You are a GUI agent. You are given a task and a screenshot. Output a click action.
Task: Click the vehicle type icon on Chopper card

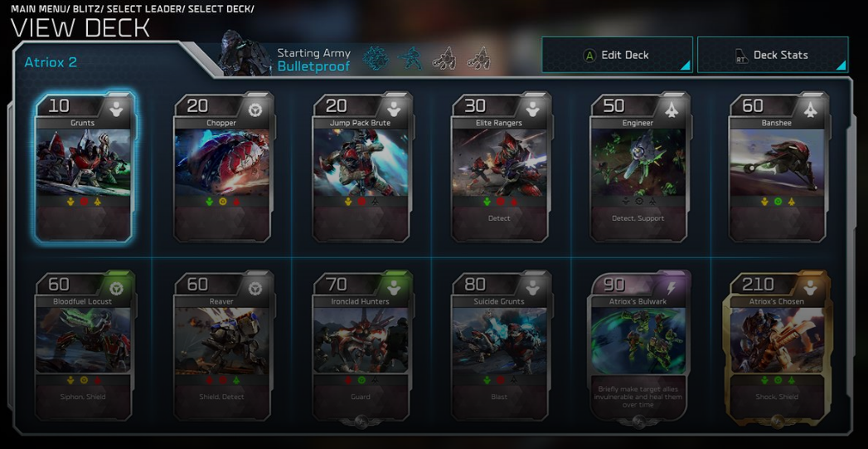coord(255,109)
